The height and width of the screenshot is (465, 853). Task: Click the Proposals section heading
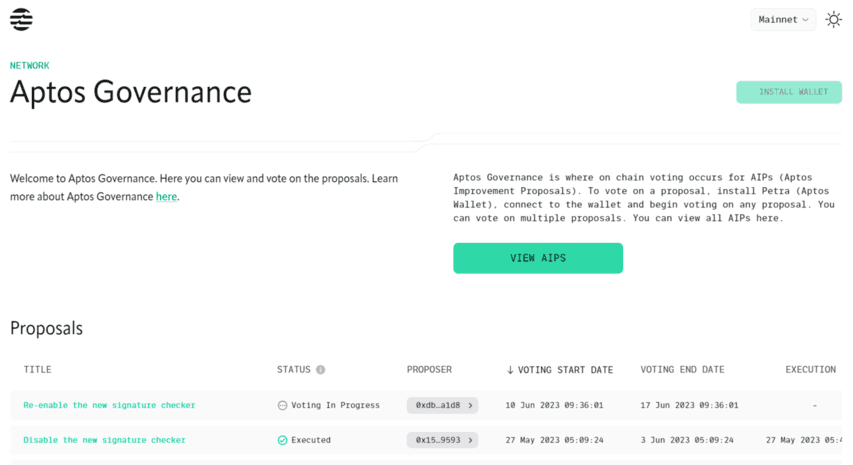pos(46,328)
